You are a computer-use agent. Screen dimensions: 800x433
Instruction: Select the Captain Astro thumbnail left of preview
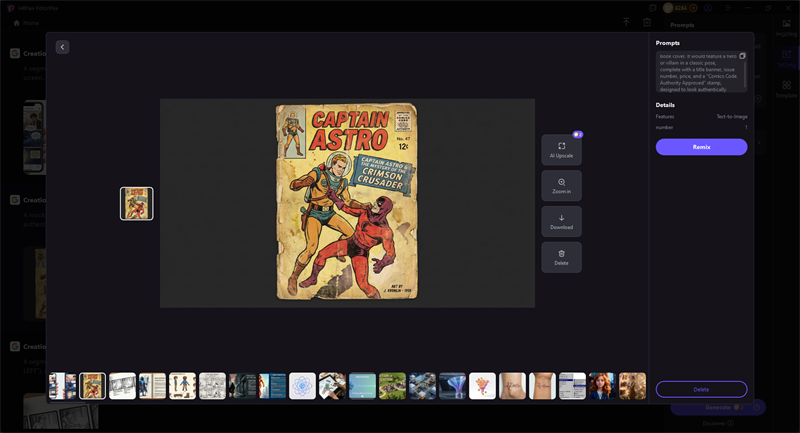tap(137, 204)
